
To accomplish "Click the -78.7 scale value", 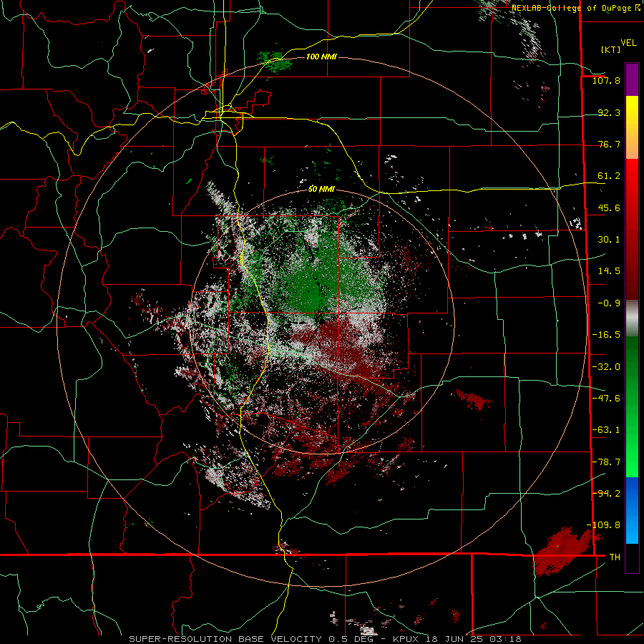I will pyautogui.click(x=606, y=462).
